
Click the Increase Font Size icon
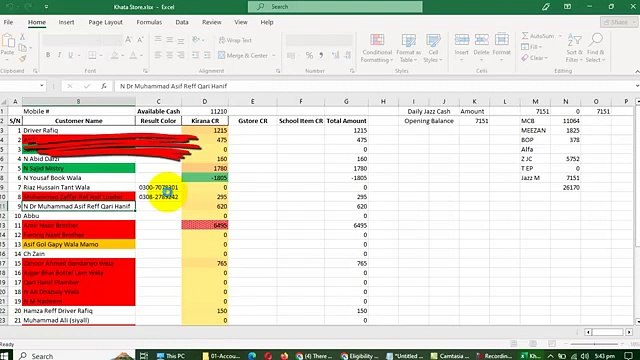point(129,40)
